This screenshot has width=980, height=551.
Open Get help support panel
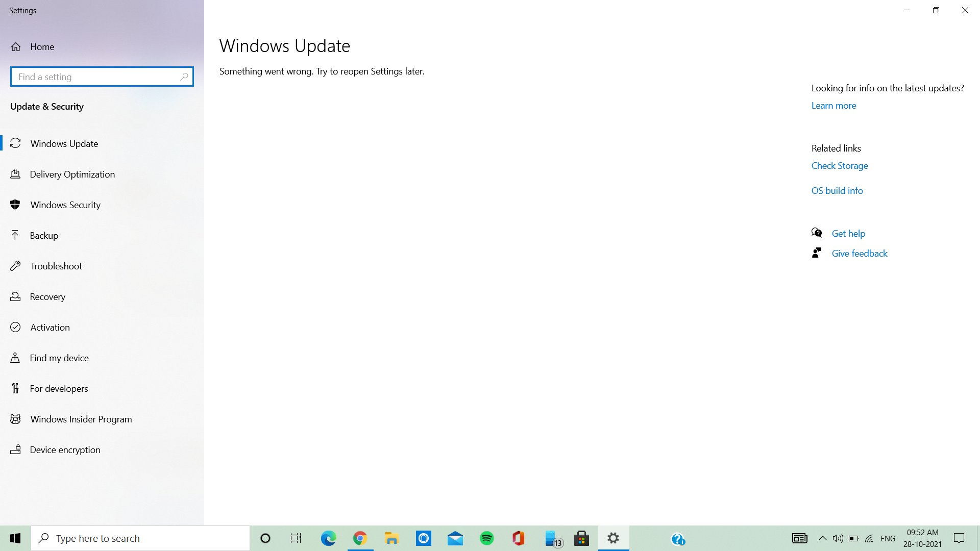click(x=848, y=233)
